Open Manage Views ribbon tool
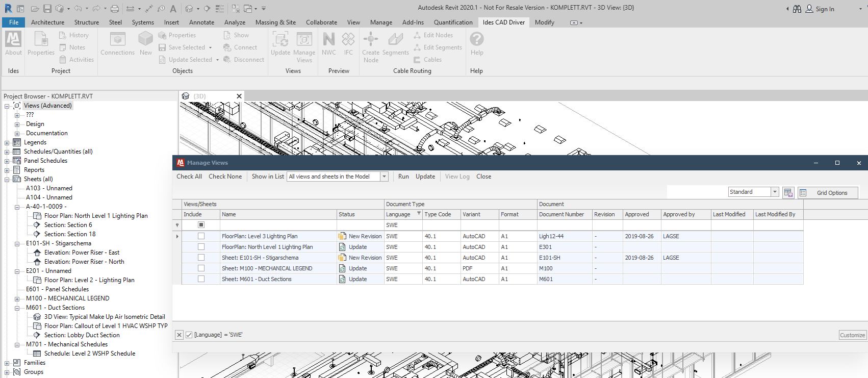The width and height of the screenshot is (868, 378). click(304, 46)
